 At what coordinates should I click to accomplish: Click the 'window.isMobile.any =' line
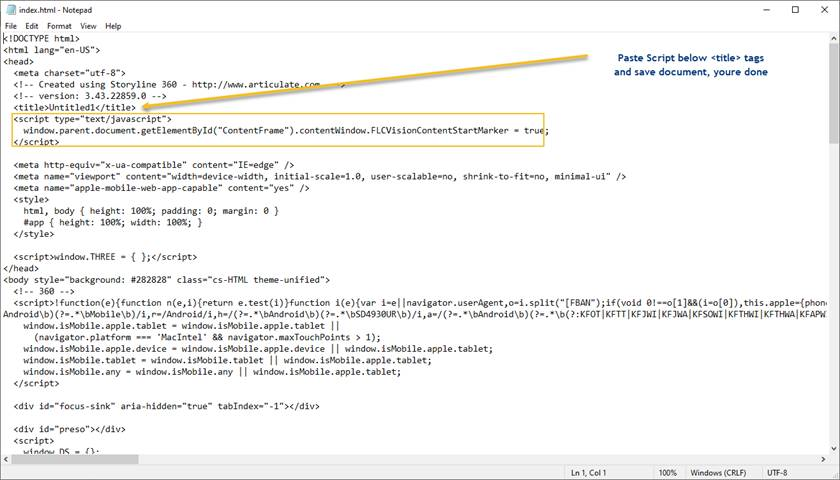212,372
